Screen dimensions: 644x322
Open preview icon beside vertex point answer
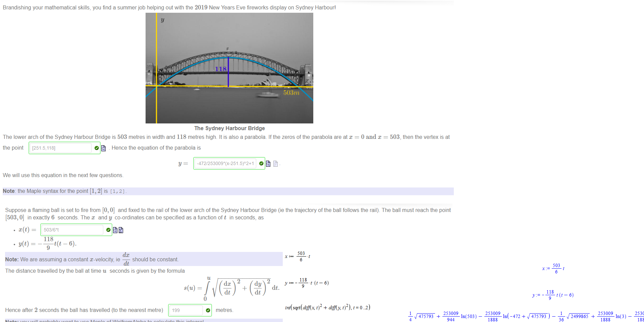(103, 148)
